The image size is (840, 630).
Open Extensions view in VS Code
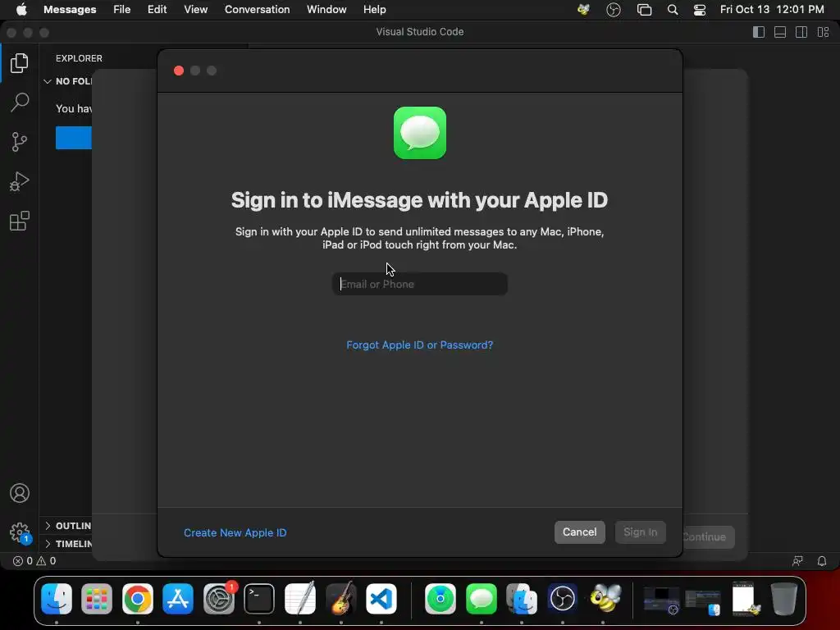(x=20, y=221)
